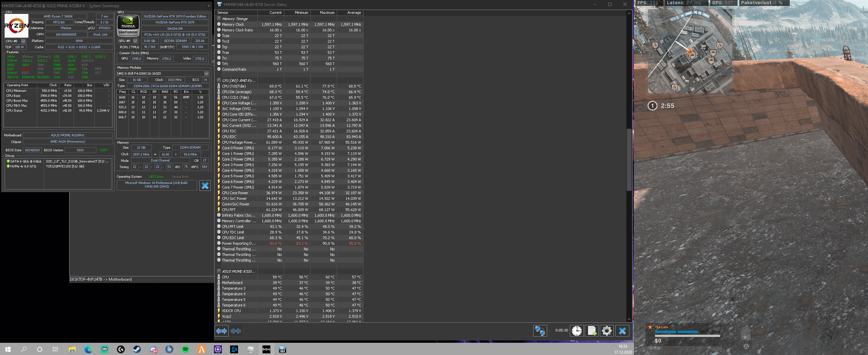The width and height of the screenshot is (868, 355).
Task: Click the NVIDIA GeForce logo thumbnail
Action: 128,25
